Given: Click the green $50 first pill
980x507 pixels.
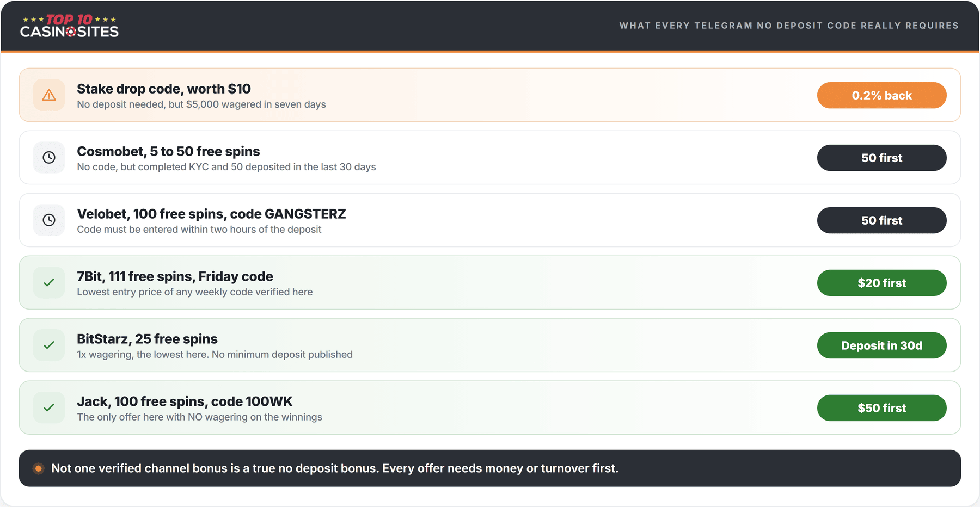Looking at the screenshot, I should click(x=881, y=408).
